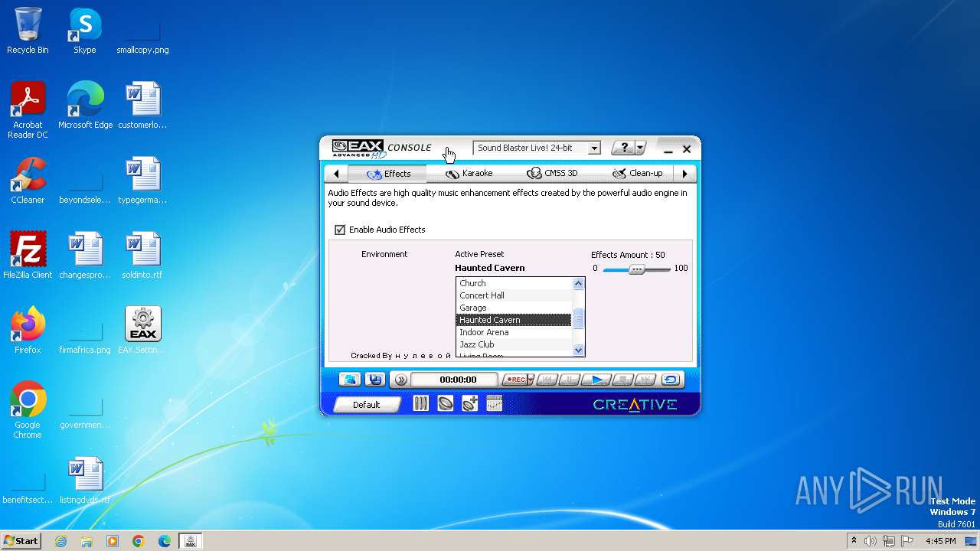Click the previous track button

pyautogui.click(x=546, y=380)
